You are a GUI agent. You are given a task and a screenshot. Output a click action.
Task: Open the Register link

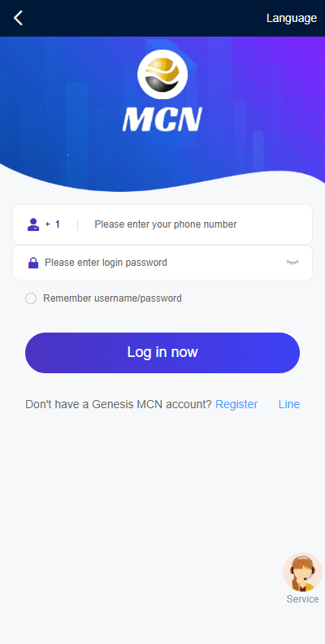click(x=236, y=405)
